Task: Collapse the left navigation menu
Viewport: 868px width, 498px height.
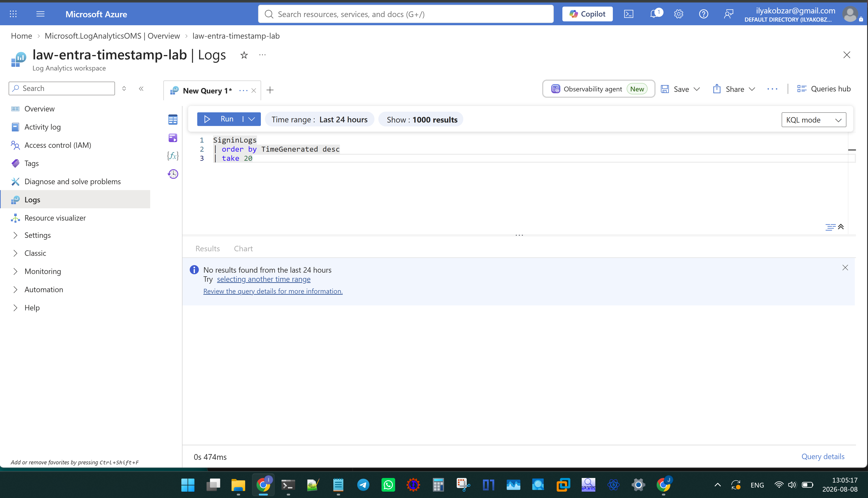Action: [x=141, y=89]
